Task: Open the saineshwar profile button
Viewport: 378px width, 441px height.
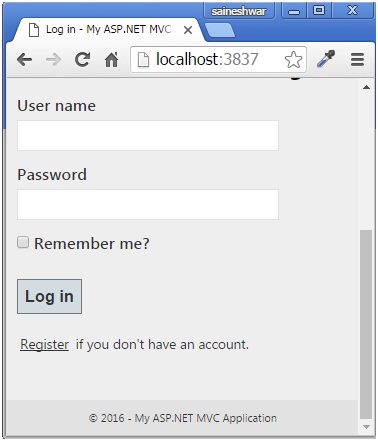Action: pos(239,11)
